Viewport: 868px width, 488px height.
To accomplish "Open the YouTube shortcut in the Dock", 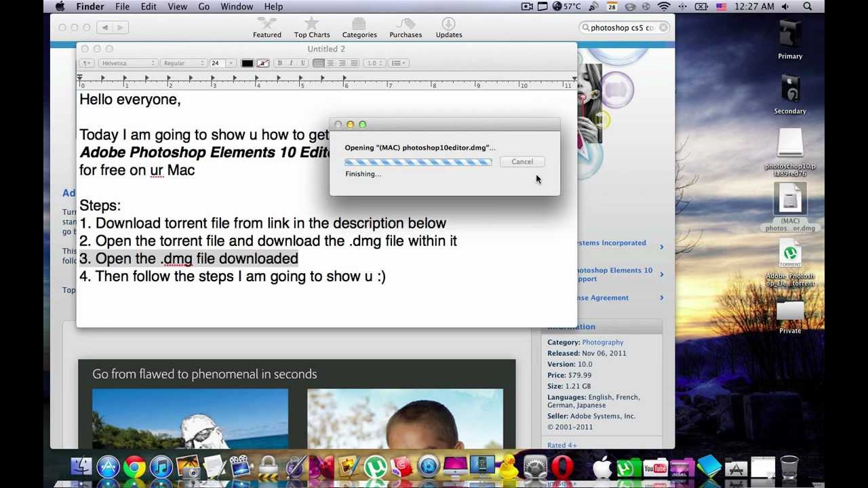I will click(x=655, y=467).
